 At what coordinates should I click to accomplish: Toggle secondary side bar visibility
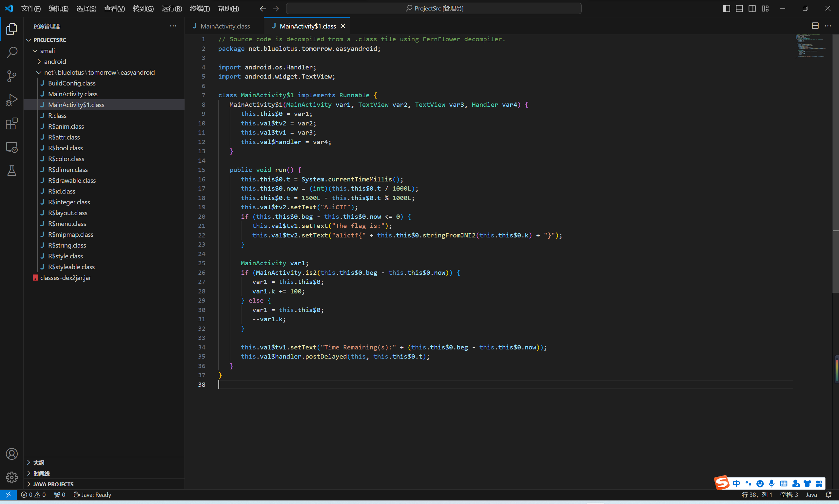[752, 9]
